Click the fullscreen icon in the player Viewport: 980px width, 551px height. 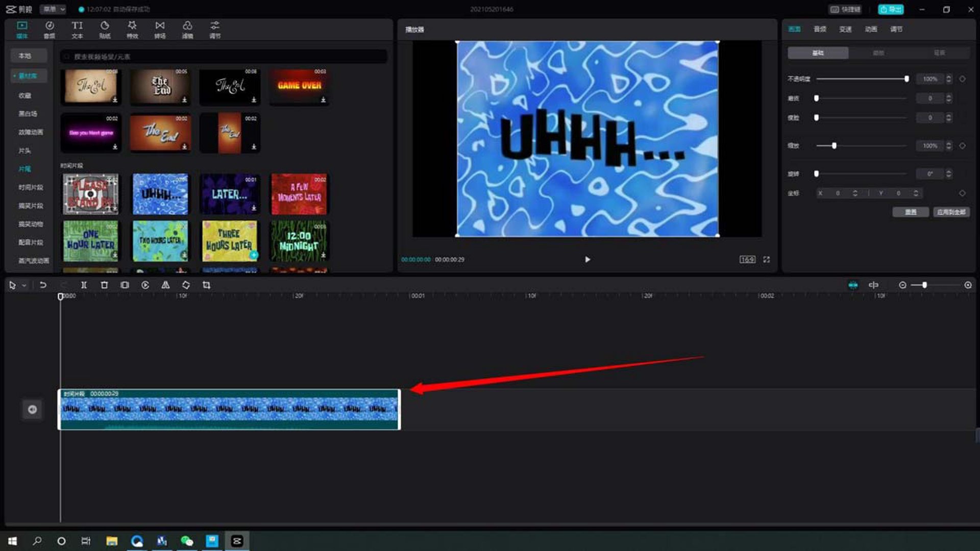pyautogui.click(x=766, y=260)
